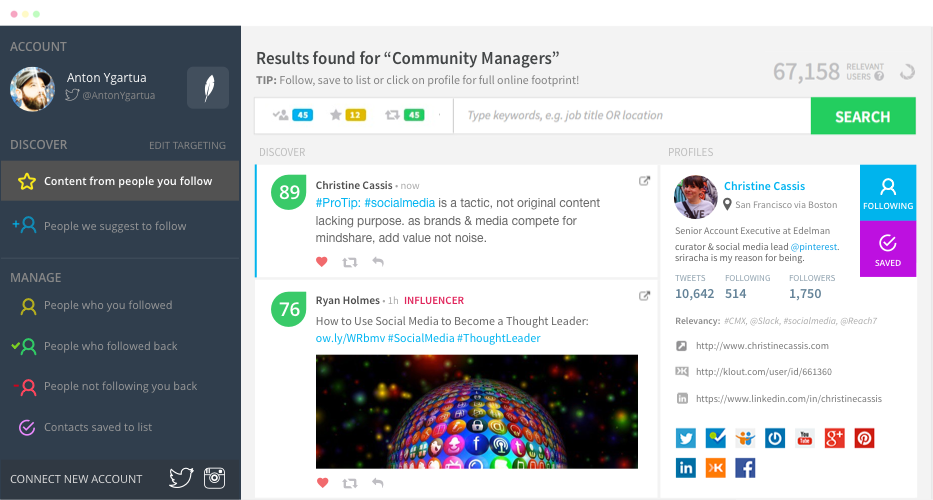Open Twitter icon to connect new account
This screenshot has height=500, width=933.
point(181,478)
